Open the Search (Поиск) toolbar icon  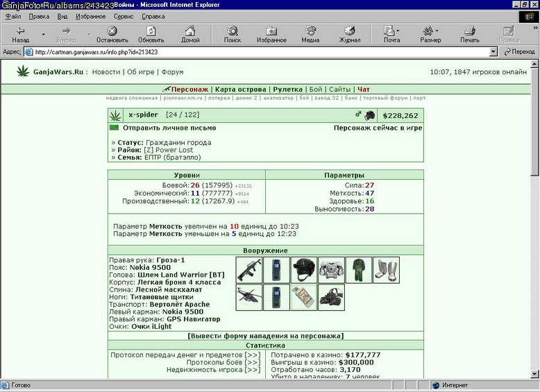click(233, 31)
